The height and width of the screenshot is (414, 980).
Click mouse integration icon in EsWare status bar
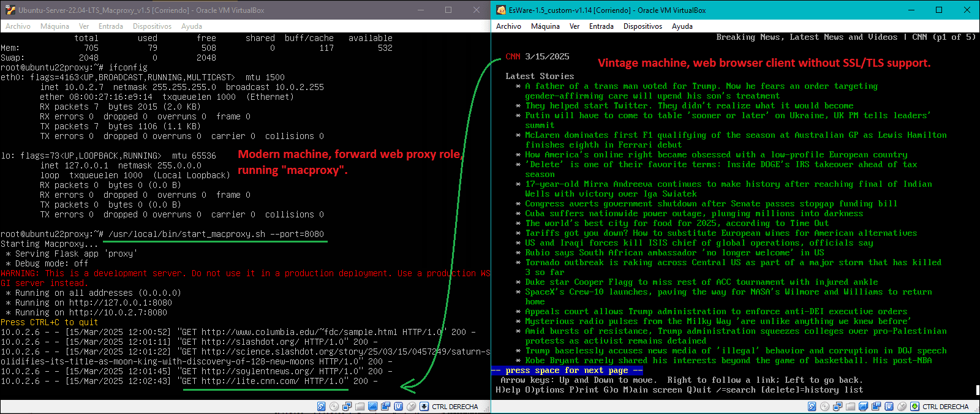click(902, 406)
